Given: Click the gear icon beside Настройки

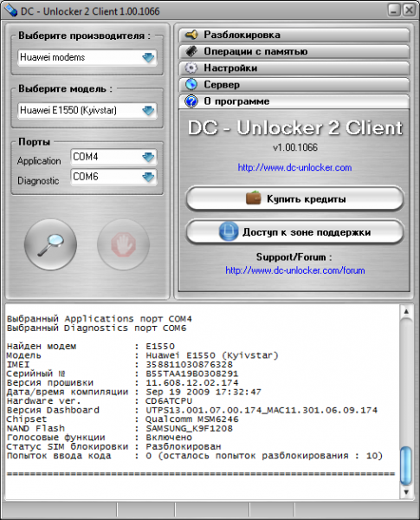Looking at the screenshot, I should pyautogui.click(x=191, y=68).
